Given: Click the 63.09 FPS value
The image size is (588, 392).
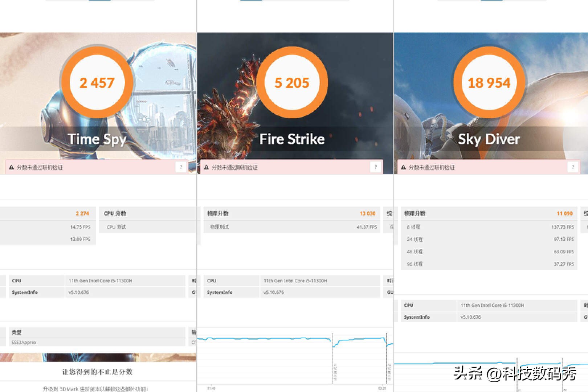Looking at the screenshot, I should click(564, 252).
